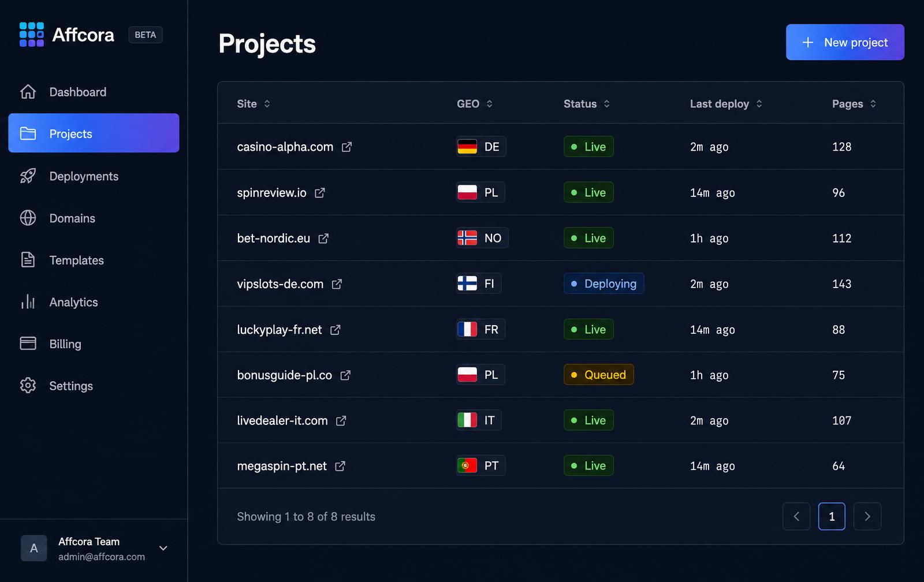Sort table by Status column
Image resolution: width=924 pixels, height=582 pixels.
click(x=587, y=104)
